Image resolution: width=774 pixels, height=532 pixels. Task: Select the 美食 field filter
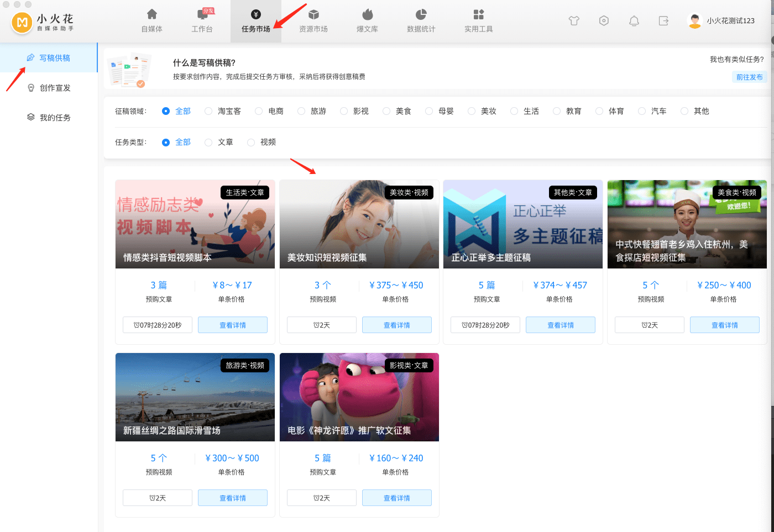pos(397,111)
